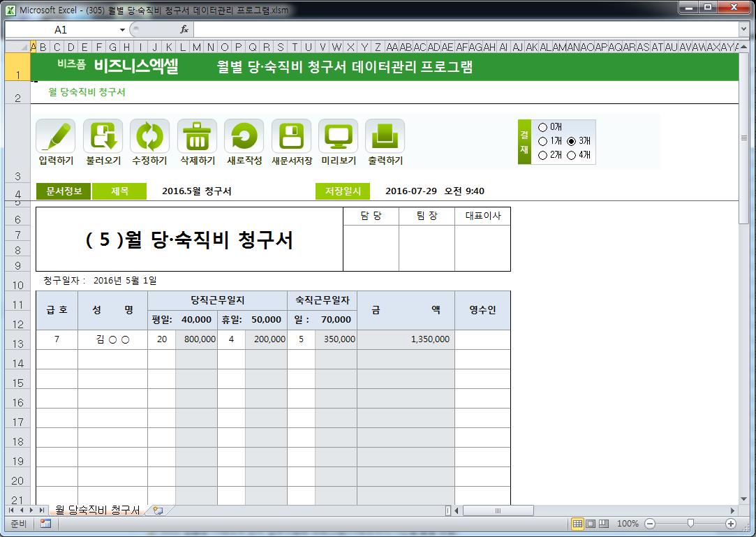The height and width of the screenshot is (537, 756).
Task: Select the name cell 김 ○ ○
Action: [113, 339]
